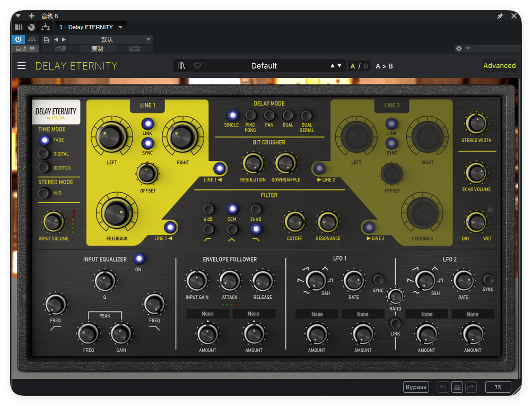Click the Dry/Wet lock icon

pyautogui.click(x=490, y=208)
